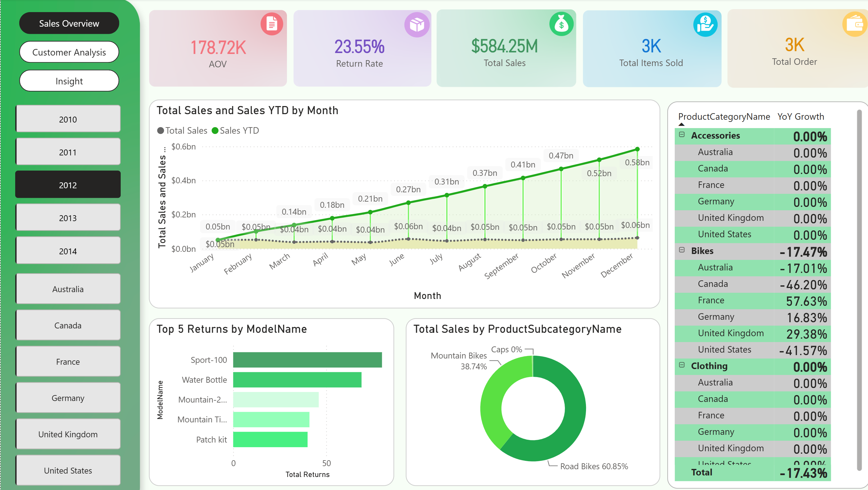Viewport: 868px width, 490px height.
Task: Click the 0.58bn December data label
Action: point(637,162)
